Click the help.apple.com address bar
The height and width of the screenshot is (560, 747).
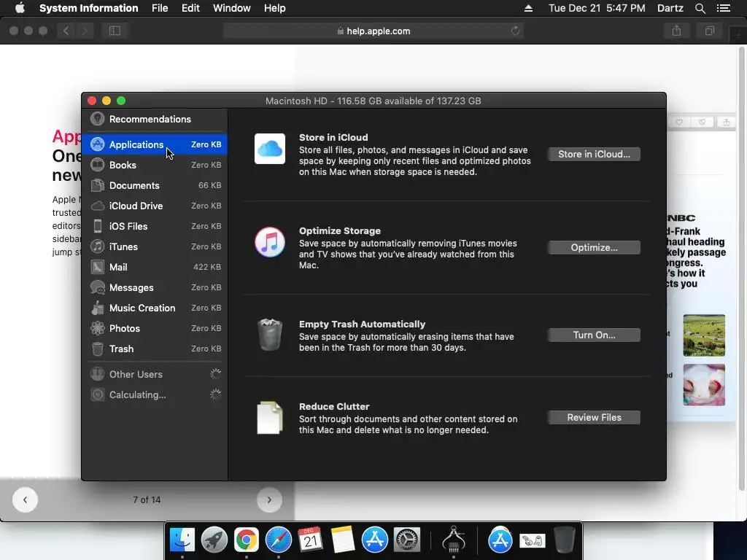[373, 31]
